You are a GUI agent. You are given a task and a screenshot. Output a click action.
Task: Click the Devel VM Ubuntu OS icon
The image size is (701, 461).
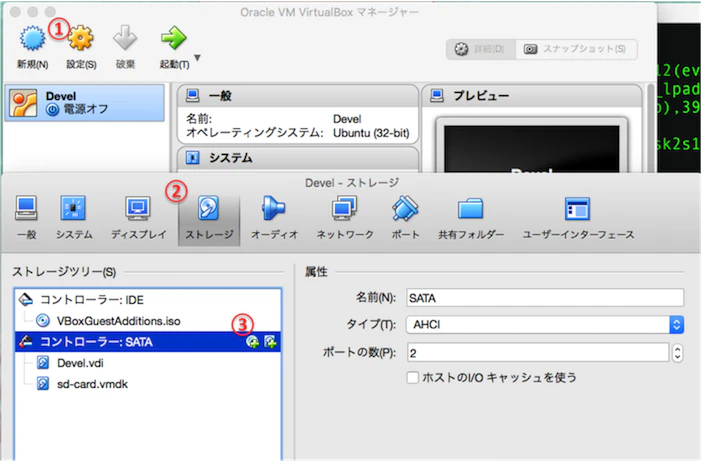23,103
